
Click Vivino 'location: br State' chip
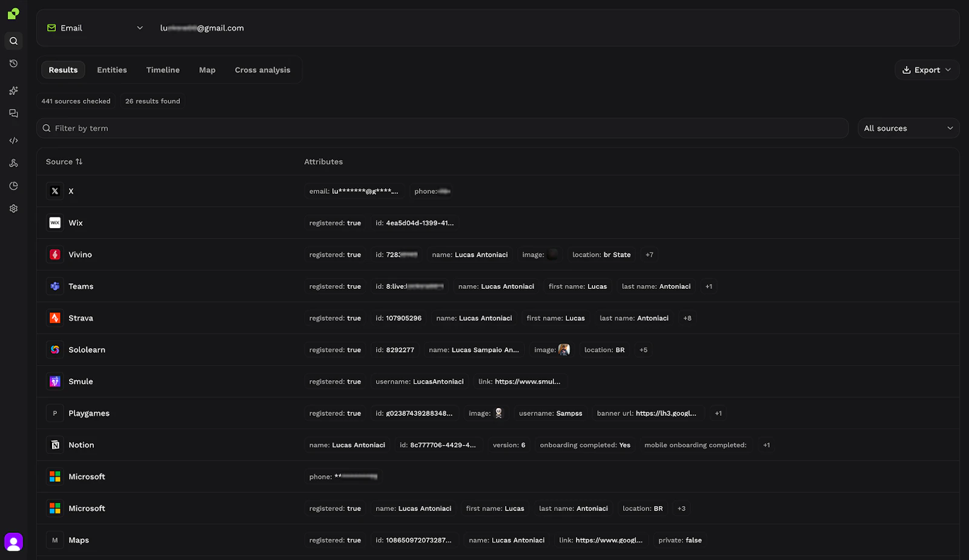pyautogui.click(x=601, y=255)
